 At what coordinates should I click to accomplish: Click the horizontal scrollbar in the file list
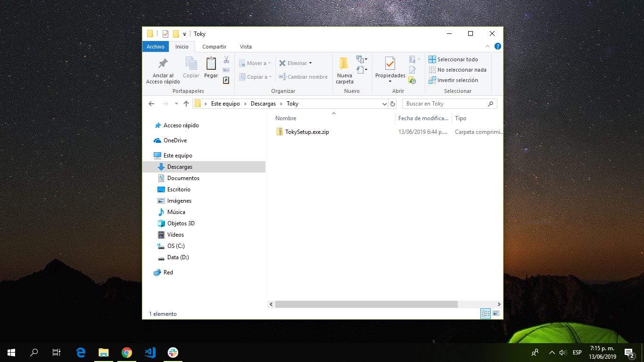366,304
